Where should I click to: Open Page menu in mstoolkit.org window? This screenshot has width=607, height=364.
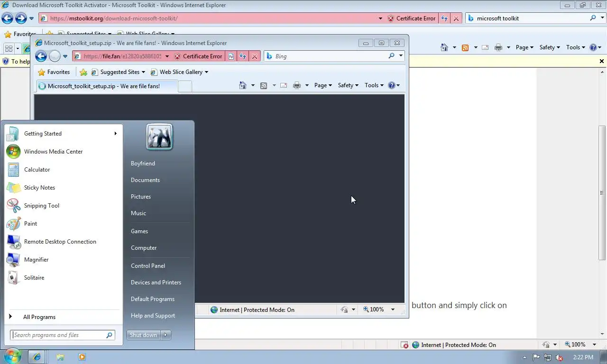524,47
